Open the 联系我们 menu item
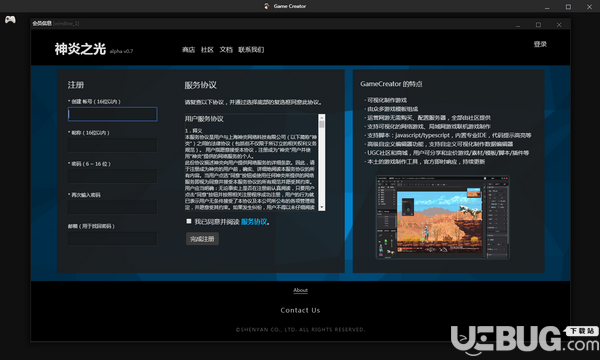This screenshot has height=360, width=600. pos(251,50)
